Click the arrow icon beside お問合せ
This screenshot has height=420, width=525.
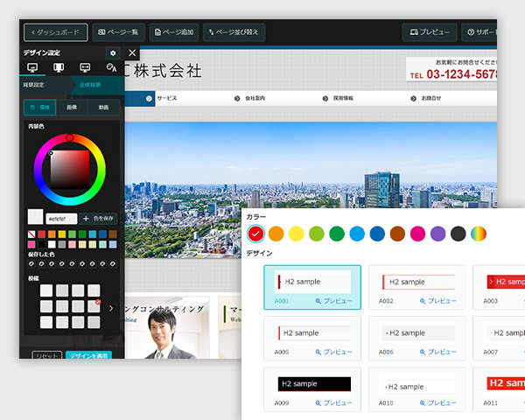(413, 99)
